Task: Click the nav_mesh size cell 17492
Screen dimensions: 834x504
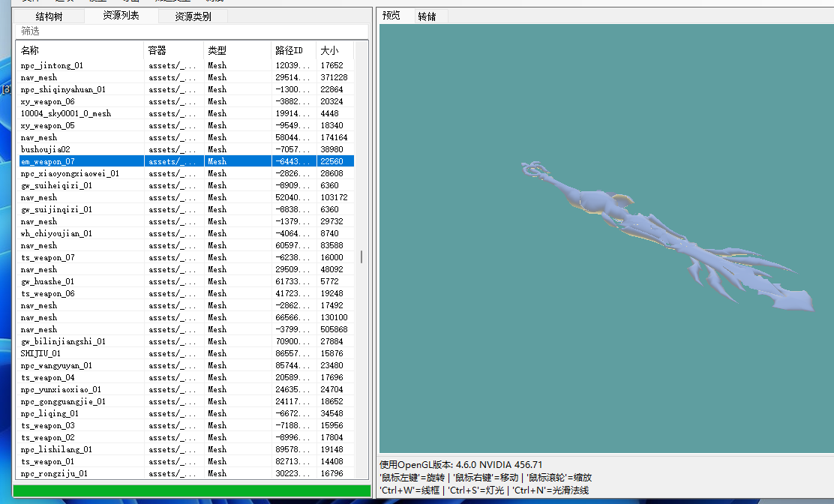Action: 332,306
